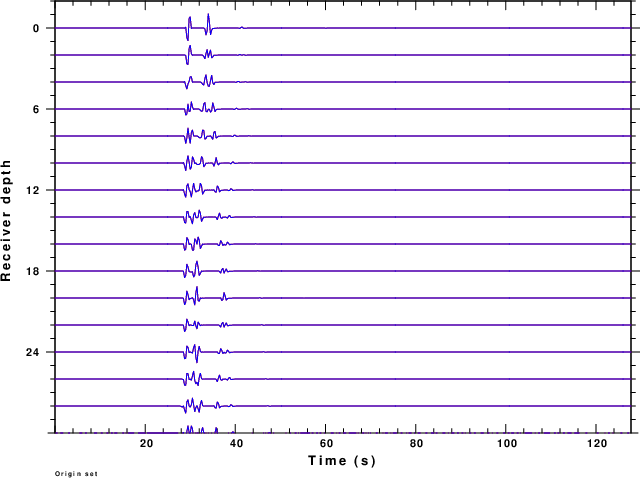The height and width of the screenshot is (478, 640).
Task: Click the time axis tick label 80
Action: [x=416, y=443]
